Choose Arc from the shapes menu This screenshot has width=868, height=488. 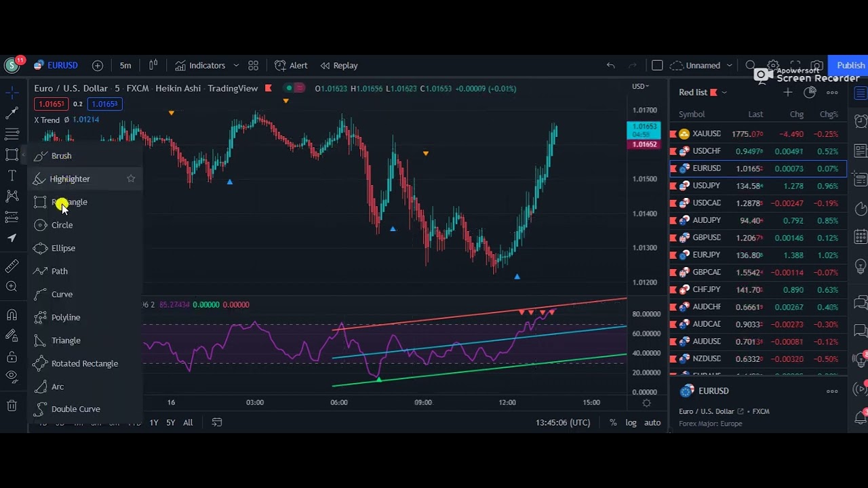pos(85,386)
